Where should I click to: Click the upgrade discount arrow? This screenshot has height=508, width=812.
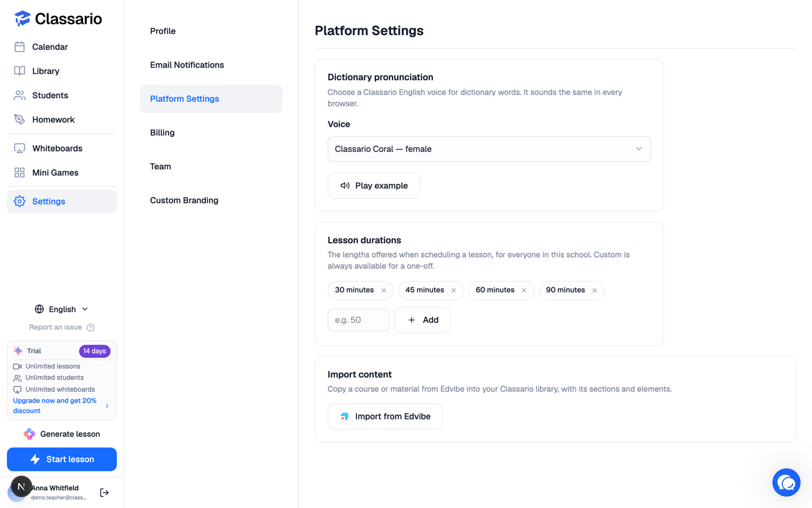(107, 406)
